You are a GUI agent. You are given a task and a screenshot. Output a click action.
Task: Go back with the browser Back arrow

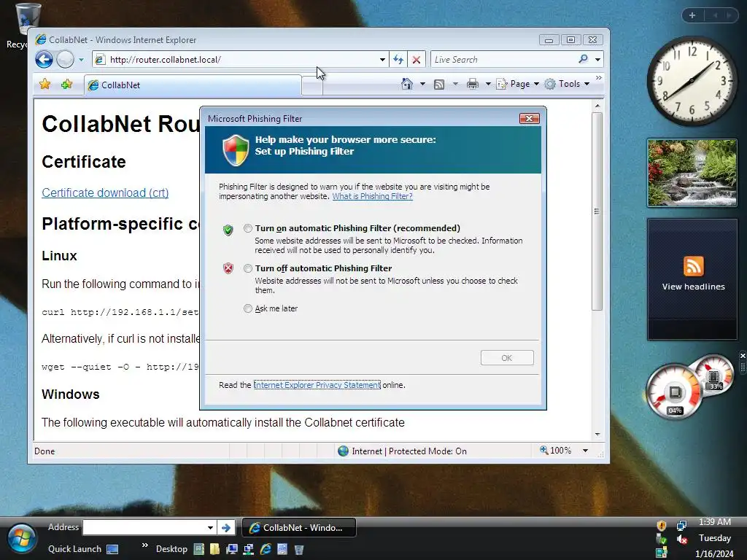(44, 60)
